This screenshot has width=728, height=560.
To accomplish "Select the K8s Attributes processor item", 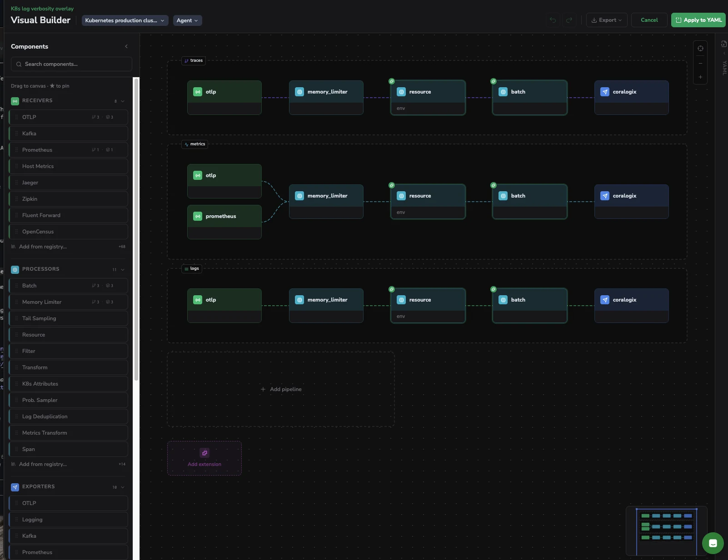I will coord(69,384).
